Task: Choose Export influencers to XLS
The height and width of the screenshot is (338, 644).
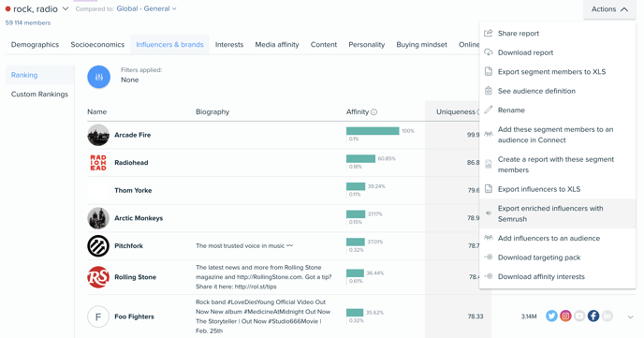Action: point(557,189)
